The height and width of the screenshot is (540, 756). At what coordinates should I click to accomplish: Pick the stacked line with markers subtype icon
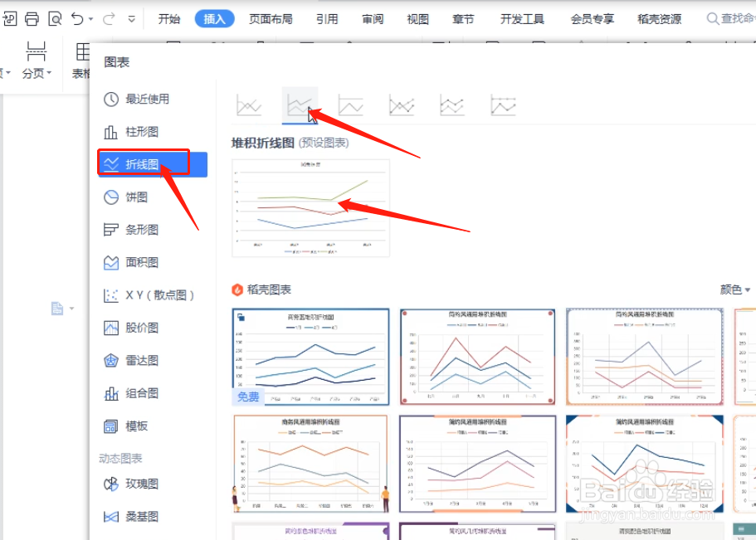pos(452,105)
